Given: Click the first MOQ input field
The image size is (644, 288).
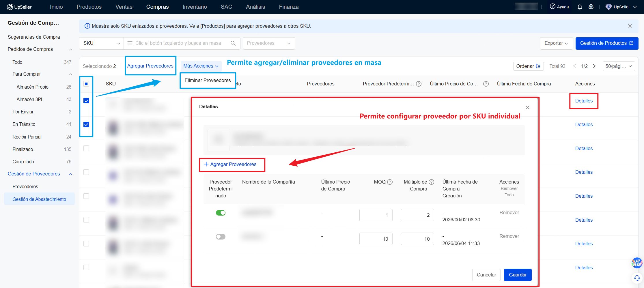Looking at the screenshot, I should click(x=376, y=215).
